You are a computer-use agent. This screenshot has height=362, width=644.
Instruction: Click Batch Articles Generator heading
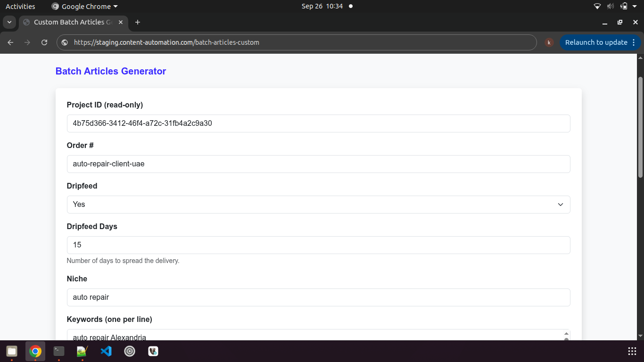click(x=111, y=71)
